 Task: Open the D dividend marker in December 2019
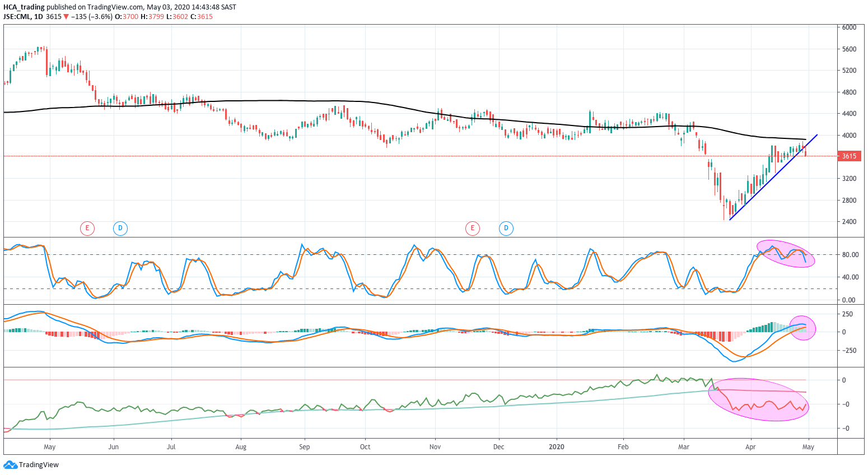(506, 228)
